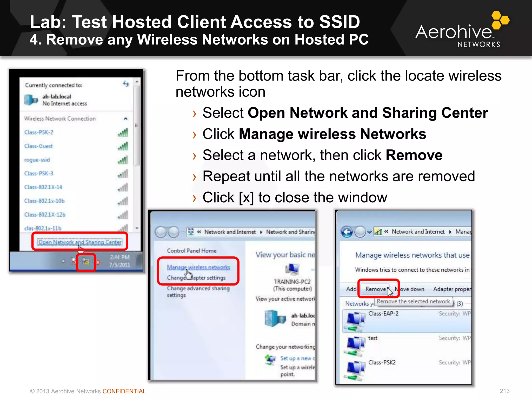The image size is (532, 399).
Task: Click signal bars icon for Class-802.1X-12b
Action: [123, 215]
